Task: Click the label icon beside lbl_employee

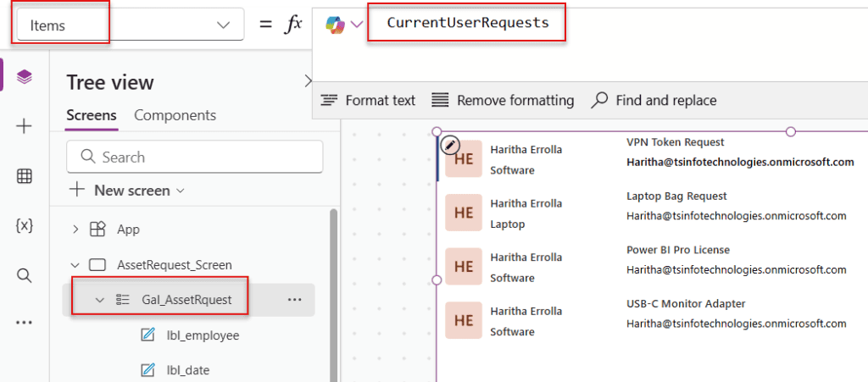Action: coord(147,335)
